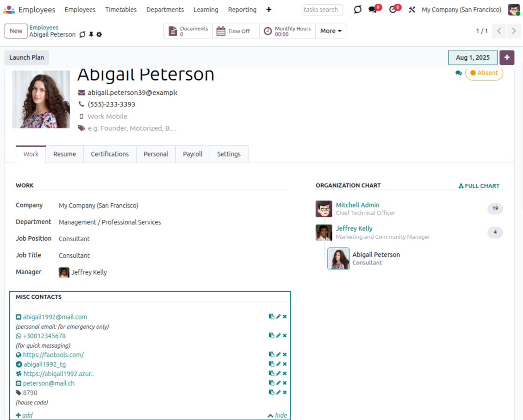Edit the +30012345678 WhatsApp contact
This screenshot has width=523, height=420.
tap(278, 336)
